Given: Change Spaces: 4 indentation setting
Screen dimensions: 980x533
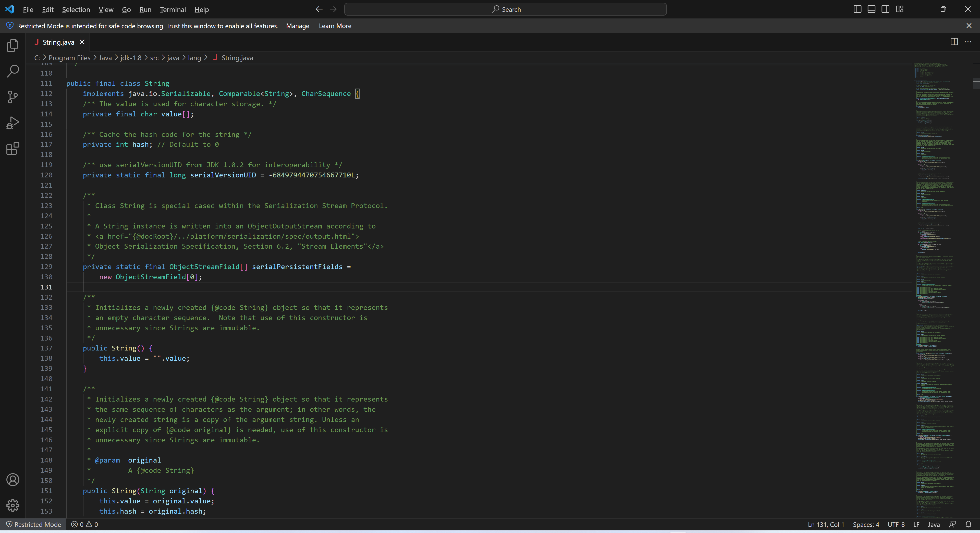Looking at the screenshot, I should (866, 524).
